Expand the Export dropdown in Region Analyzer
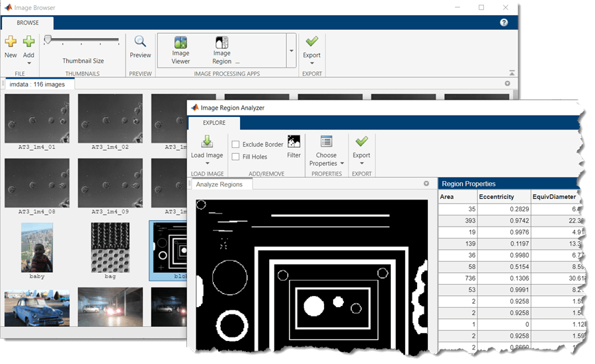This screenshot has height=364, width=595. click(361, 164)
